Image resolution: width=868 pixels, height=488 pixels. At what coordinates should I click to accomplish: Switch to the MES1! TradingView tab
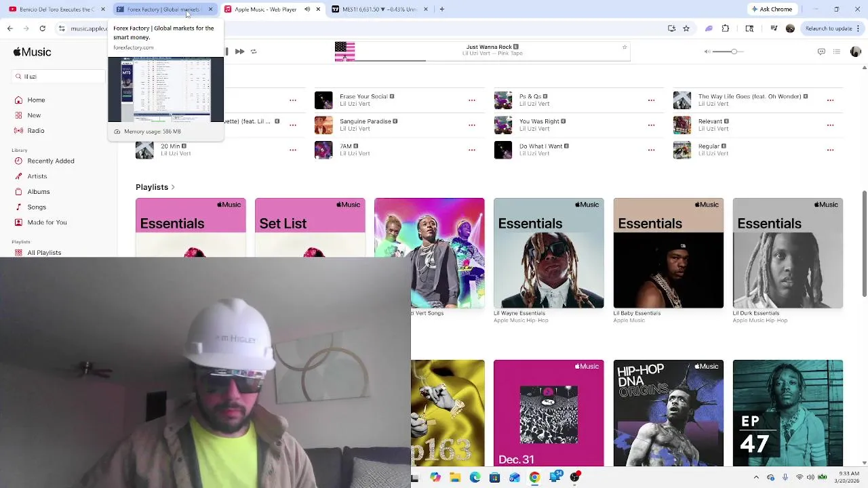point(380,9)
